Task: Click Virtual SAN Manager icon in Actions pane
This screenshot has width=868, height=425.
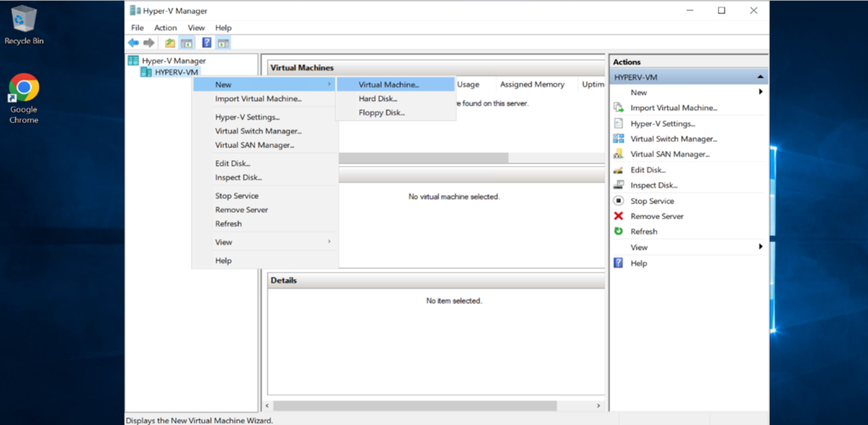Action: coord(619,154)
